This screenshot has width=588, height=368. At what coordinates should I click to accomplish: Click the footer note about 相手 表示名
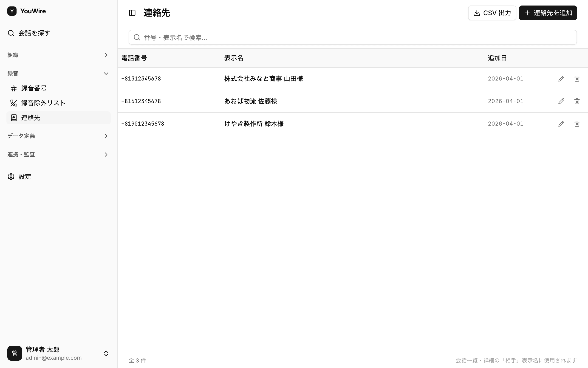[516, 360]
